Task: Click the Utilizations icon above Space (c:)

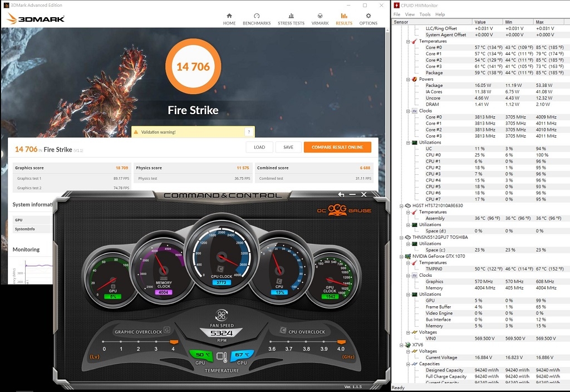Action: (x=414, y=244)
